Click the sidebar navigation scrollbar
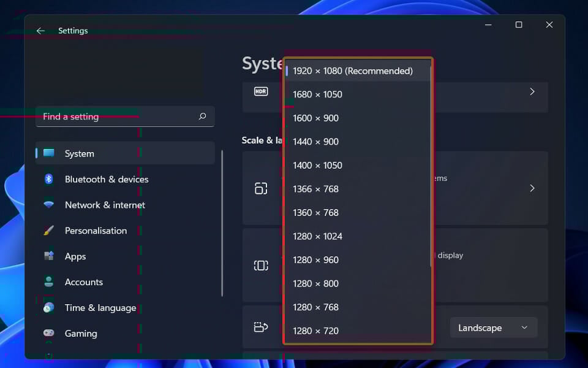This screenshot has height=368, width=588. pos(222,223)
